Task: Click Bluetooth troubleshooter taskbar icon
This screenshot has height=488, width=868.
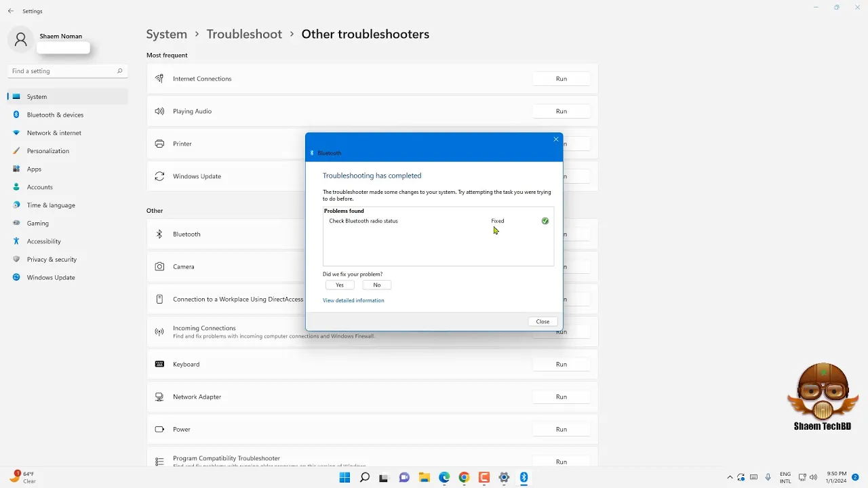Action: point(524,477)
